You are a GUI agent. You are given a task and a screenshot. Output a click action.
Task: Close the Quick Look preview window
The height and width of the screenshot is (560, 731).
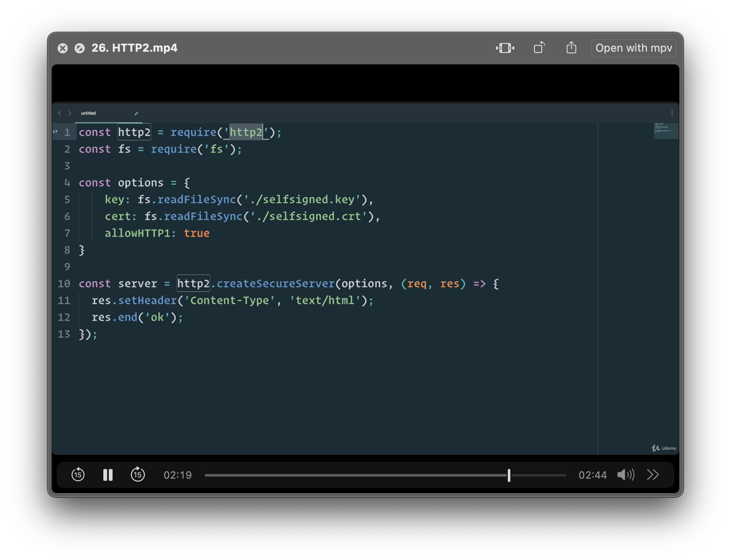[63, 48]
